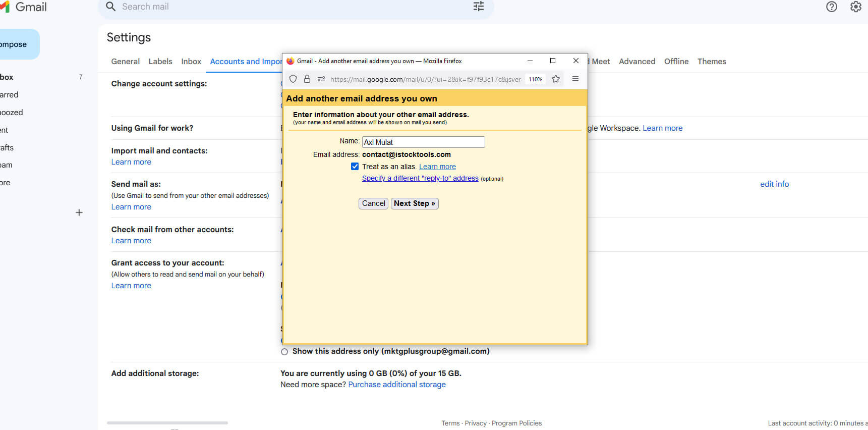Open the alias Learn more link in popup
Viewport: 868px width, 430px height.
click(x=437, y=167)
